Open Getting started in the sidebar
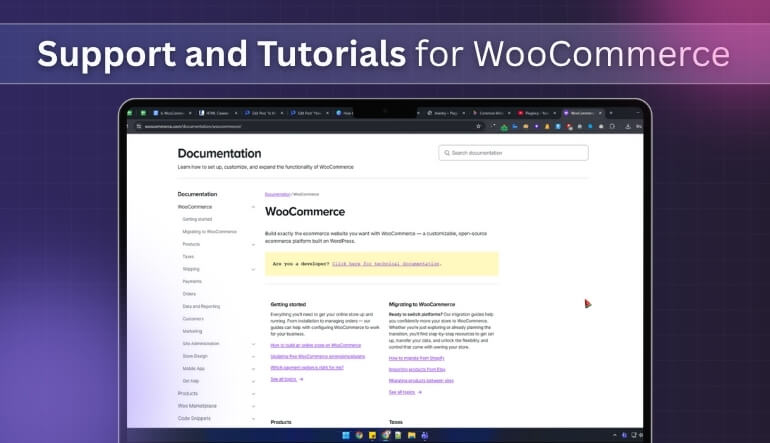This screenshot has height=443, width=770. click(x=197, y=219)
